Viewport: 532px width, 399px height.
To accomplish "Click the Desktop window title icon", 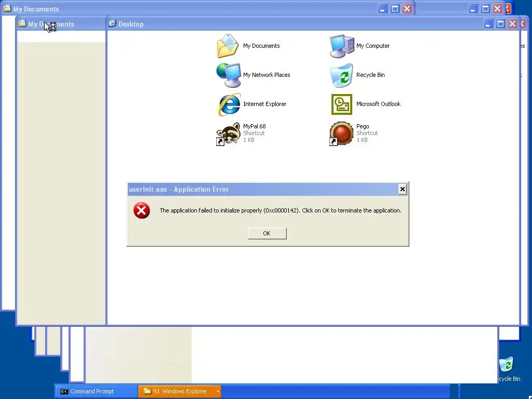I will pos(112,23).
